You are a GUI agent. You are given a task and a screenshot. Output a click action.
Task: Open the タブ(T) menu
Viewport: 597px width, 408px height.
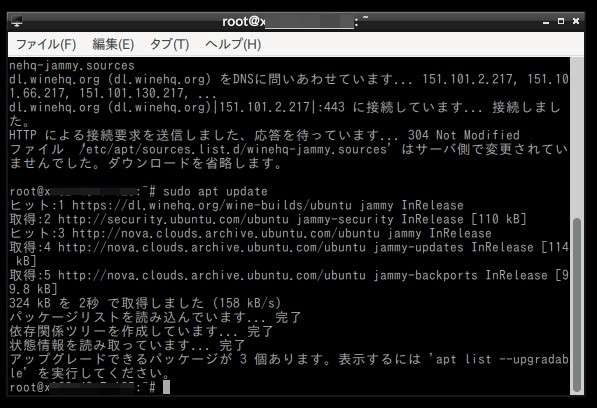pos(169,45)
